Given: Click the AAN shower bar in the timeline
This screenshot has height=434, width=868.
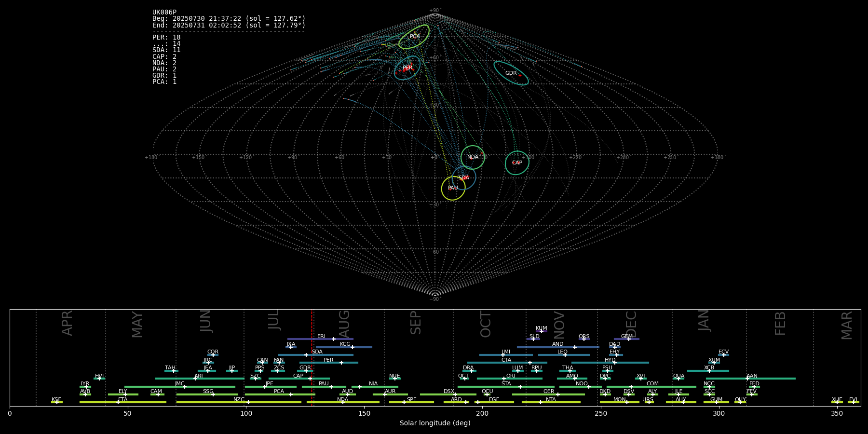Looking at the screenshot, I should (x=751, y=379).
